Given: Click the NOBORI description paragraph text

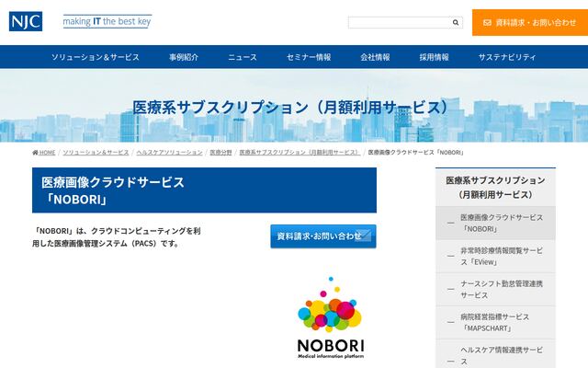Looking at the screenshot, I should click(117, 237).
